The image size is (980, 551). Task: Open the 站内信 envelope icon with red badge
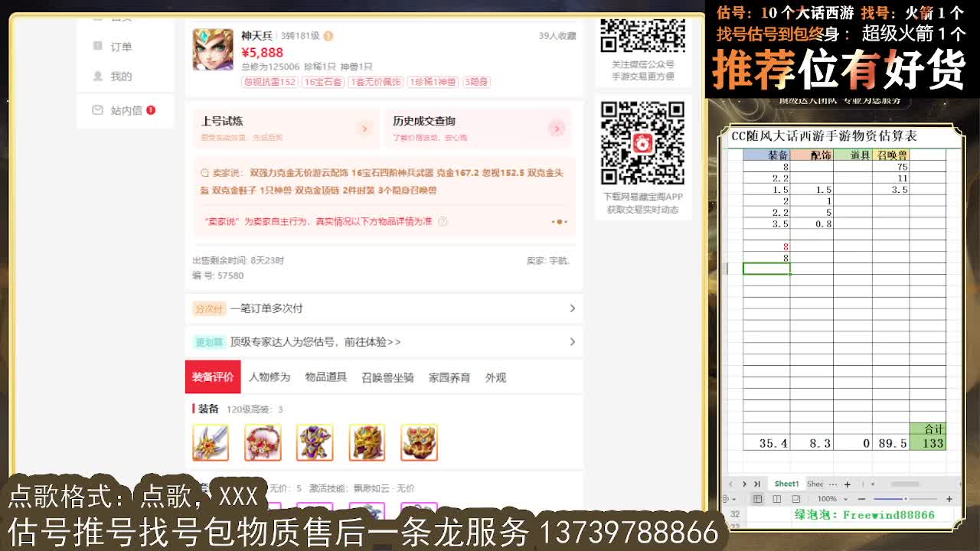click(x=96, y=109)
